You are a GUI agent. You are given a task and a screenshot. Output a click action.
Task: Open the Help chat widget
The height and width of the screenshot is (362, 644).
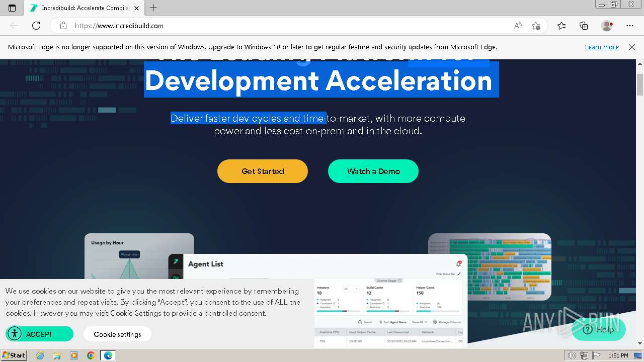(599, 330)
